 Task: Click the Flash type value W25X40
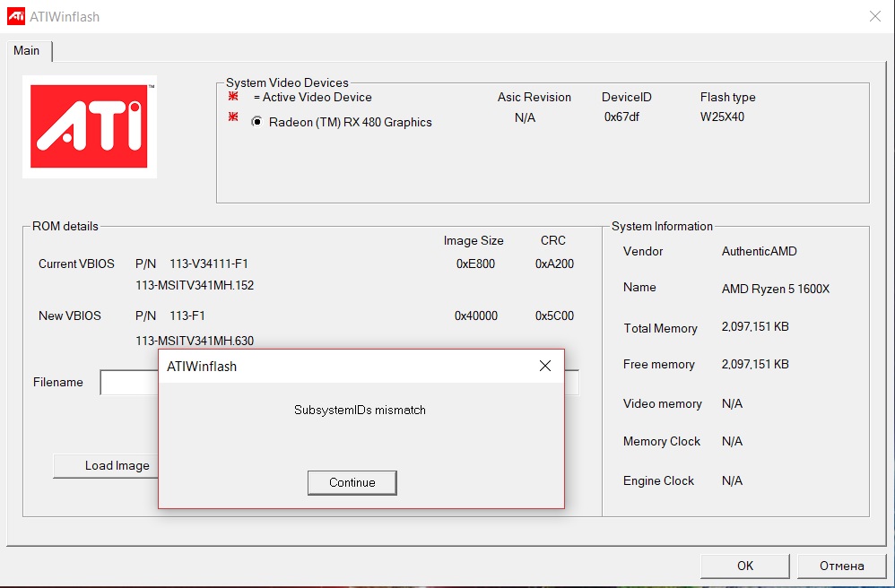point(722,117)
